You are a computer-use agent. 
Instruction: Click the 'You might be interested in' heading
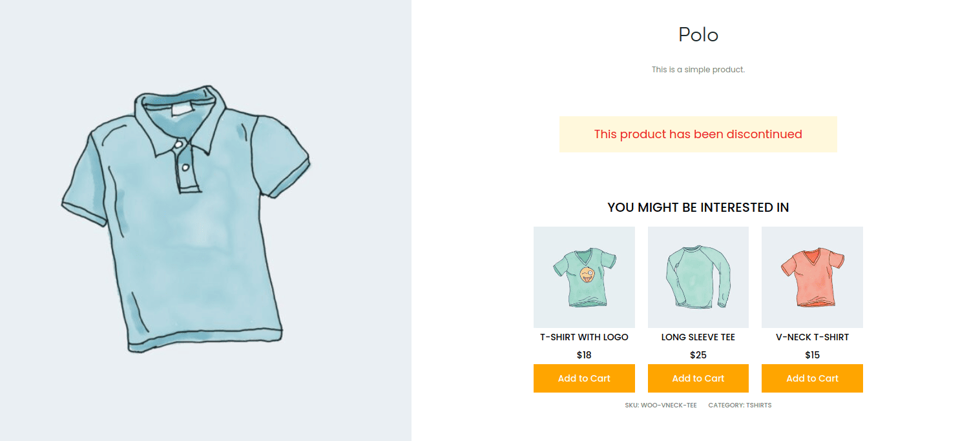pyautogui.click(x=698, y=207)
